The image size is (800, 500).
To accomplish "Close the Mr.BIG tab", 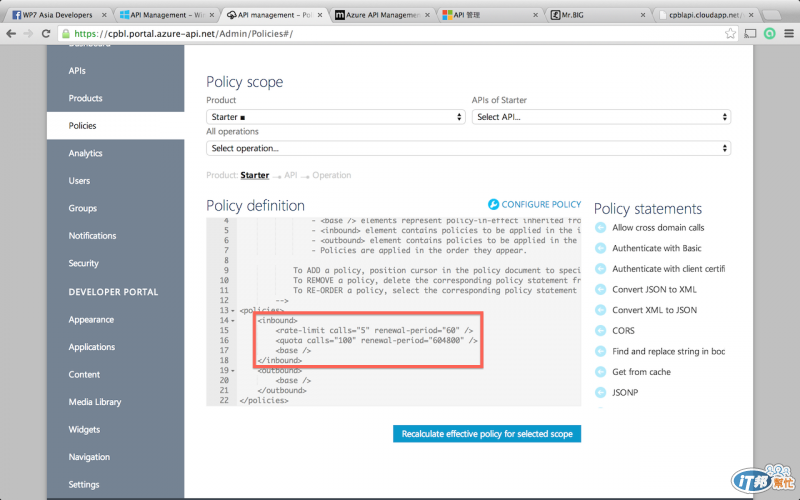I will [x=643, y=15].
